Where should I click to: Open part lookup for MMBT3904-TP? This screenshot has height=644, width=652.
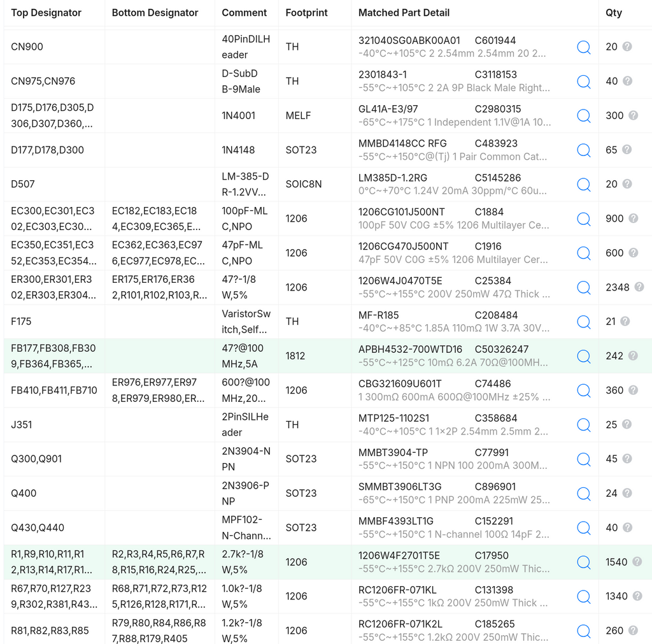[584, 459]
